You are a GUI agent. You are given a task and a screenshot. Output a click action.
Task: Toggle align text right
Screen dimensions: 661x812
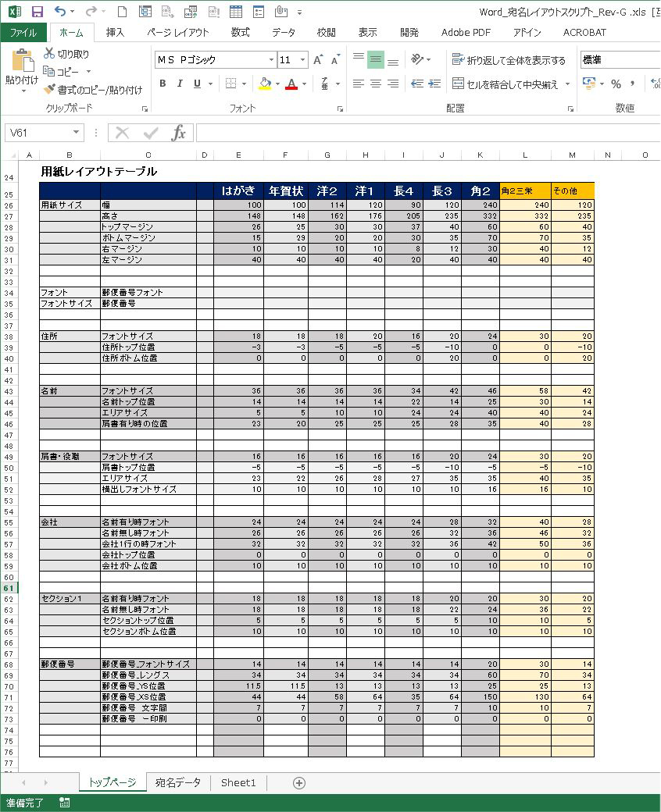pyautogui.click(x=393, y=84)
